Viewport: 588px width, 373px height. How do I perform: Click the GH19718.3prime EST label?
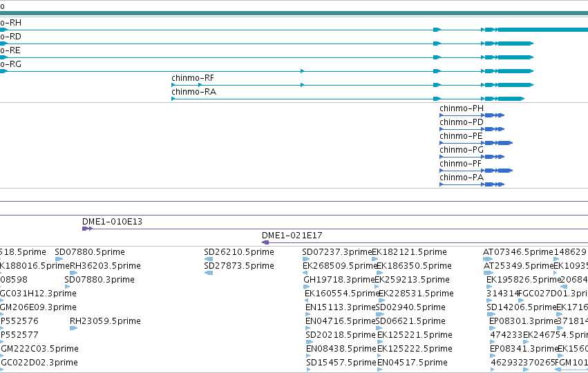point(339,280)
